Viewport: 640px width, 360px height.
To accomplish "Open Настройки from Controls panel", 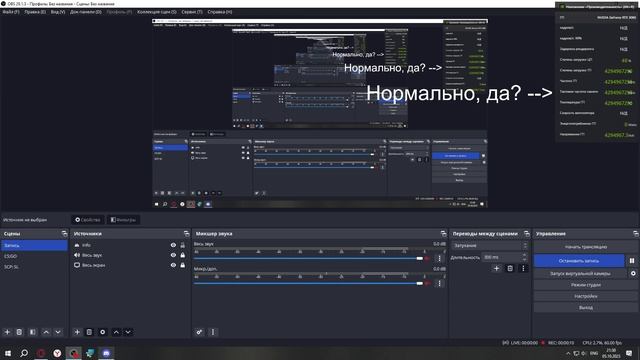I will pos(586,296).
